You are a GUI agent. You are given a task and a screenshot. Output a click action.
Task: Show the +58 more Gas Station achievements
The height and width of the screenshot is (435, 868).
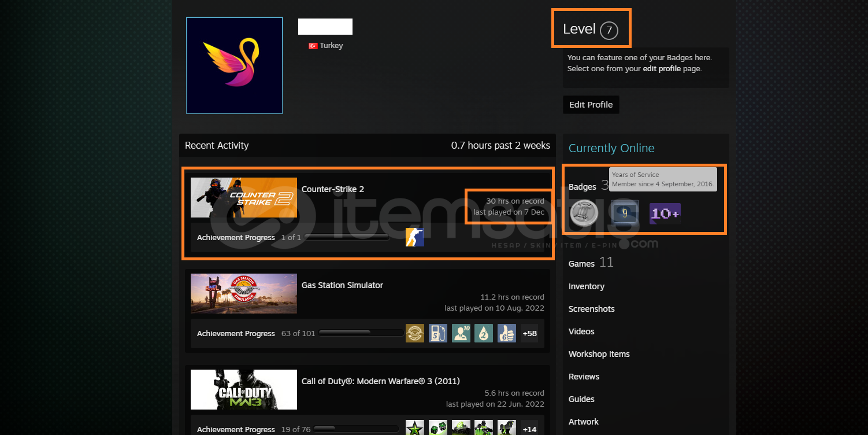[529, 333]
